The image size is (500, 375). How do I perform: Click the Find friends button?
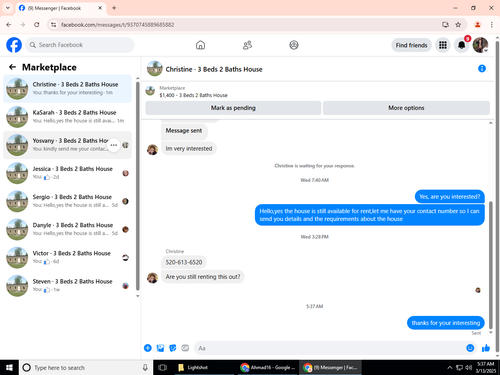(411, 45)
